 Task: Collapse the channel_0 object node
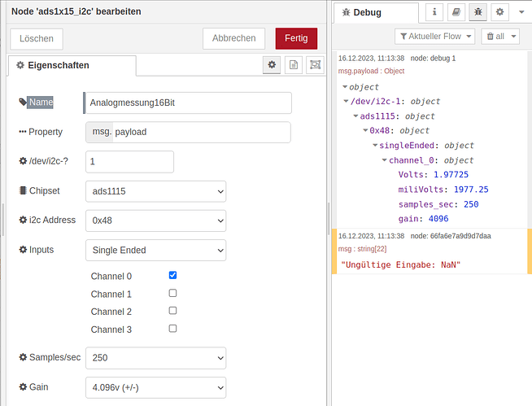385,160
